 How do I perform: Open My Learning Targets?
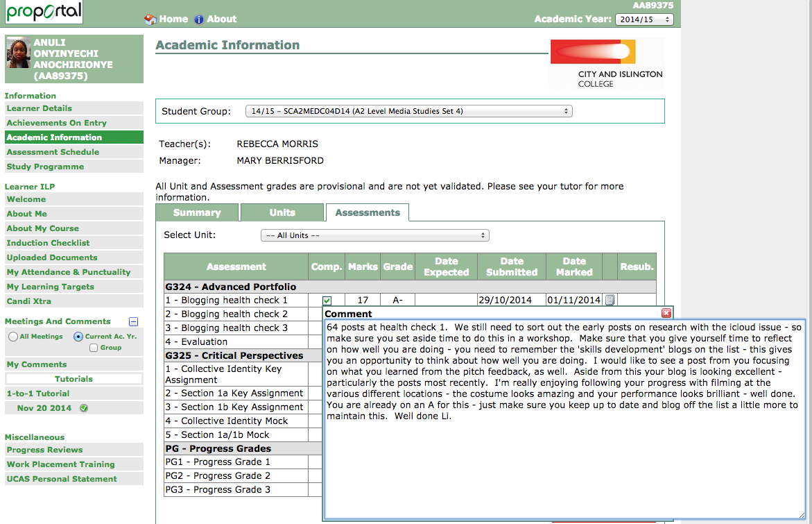pos(74,286)
